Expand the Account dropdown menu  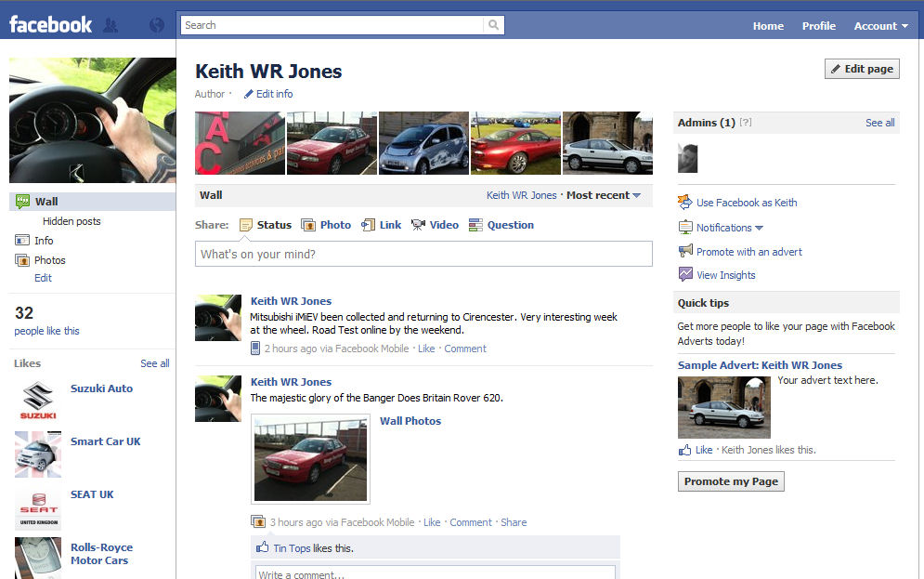(880, 26)
